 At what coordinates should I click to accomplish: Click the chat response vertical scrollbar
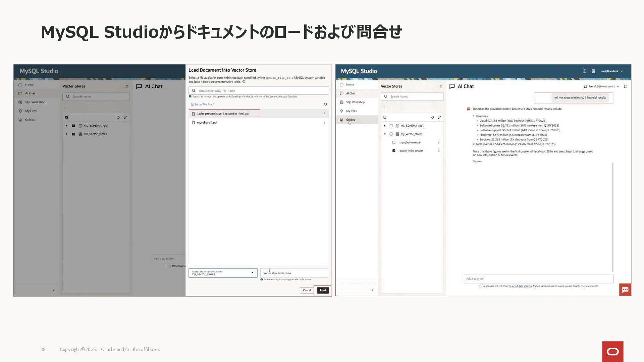[x=613, y=217]
